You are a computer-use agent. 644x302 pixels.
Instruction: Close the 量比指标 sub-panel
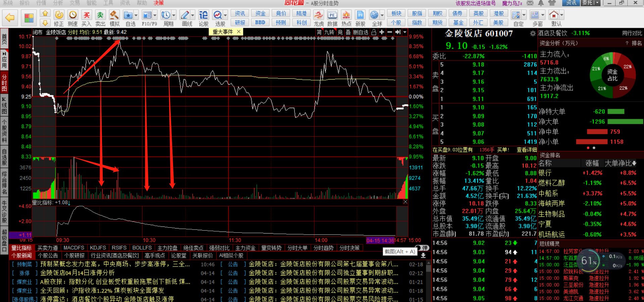[405, 202]
